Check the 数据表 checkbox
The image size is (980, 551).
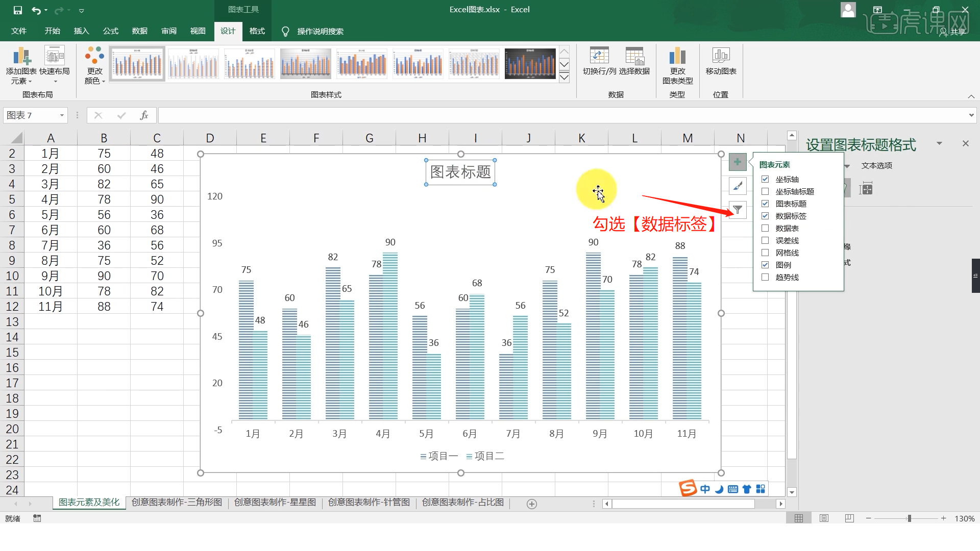(765, 228)
